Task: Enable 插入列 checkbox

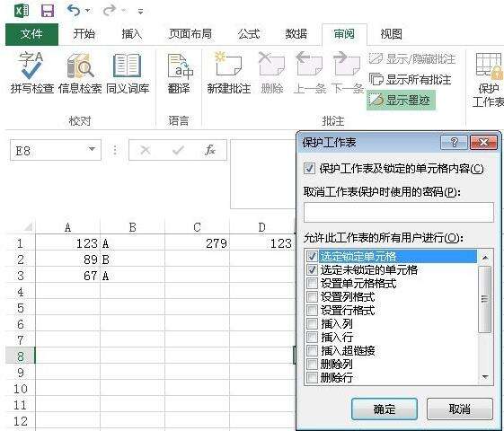Action: pos(312,324)
